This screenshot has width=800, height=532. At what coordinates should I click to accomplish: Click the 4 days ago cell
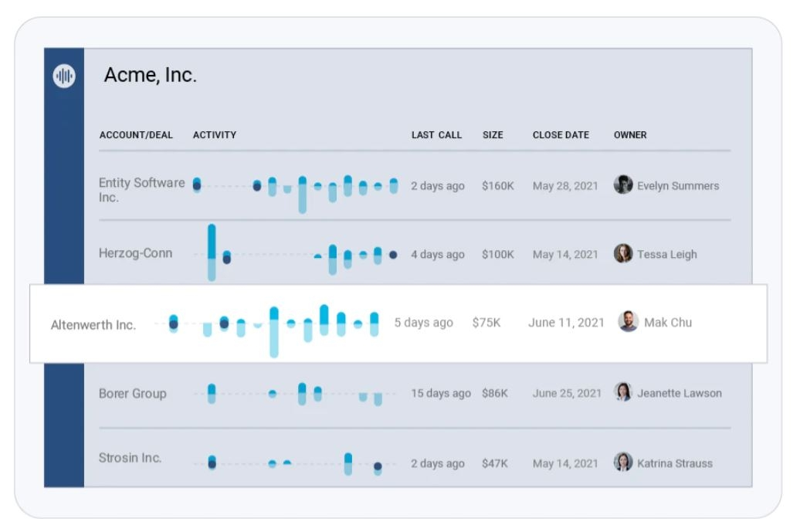point(438,254)
